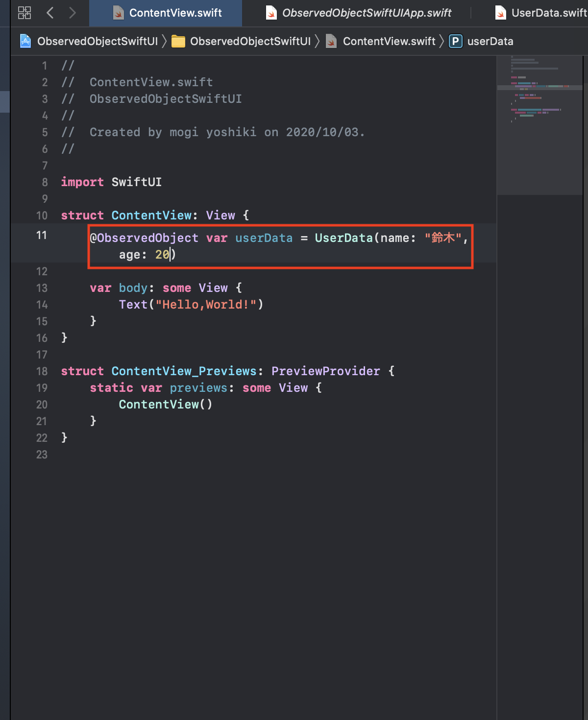Click the minimap code overview
This screenshot has width=588, height=720.
tap(539, 125)
